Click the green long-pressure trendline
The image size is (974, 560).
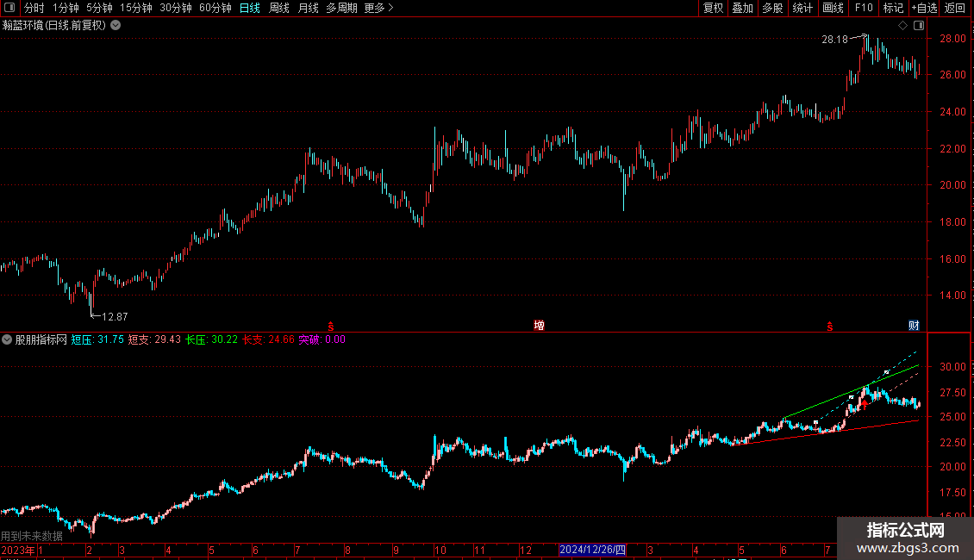pos(851,392)
